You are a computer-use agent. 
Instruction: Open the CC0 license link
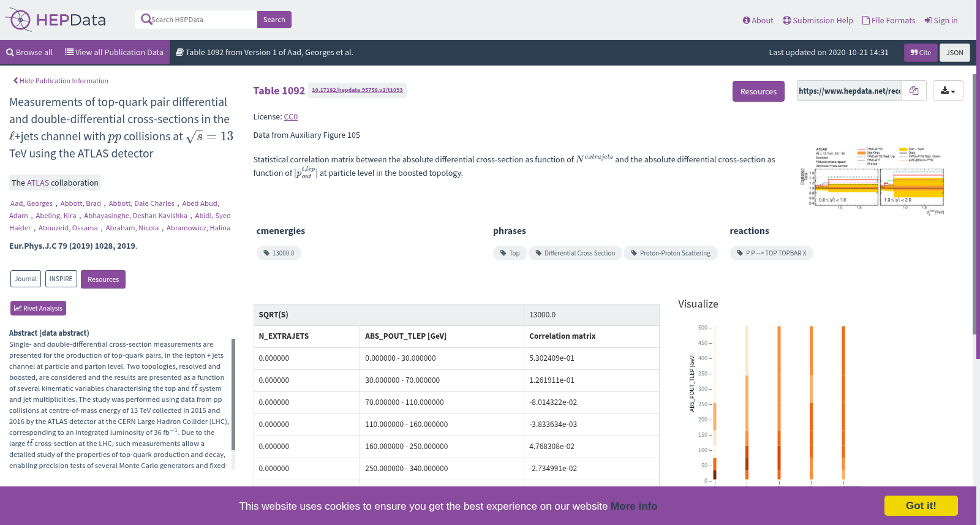point(290,116)
